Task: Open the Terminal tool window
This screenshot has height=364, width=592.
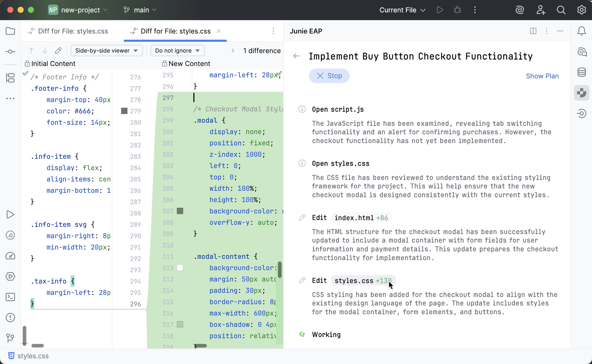Action: 10,297
